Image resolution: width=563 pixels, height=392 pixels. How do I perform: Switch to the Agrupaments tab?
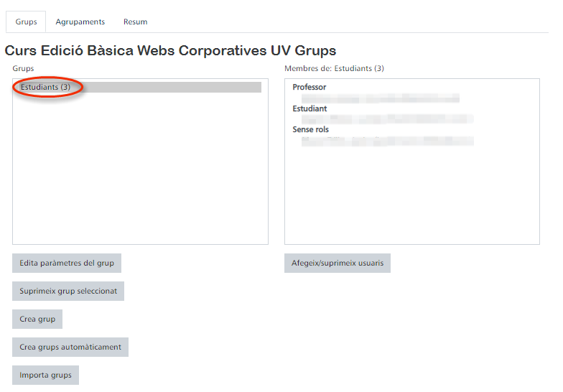[80, 22]
